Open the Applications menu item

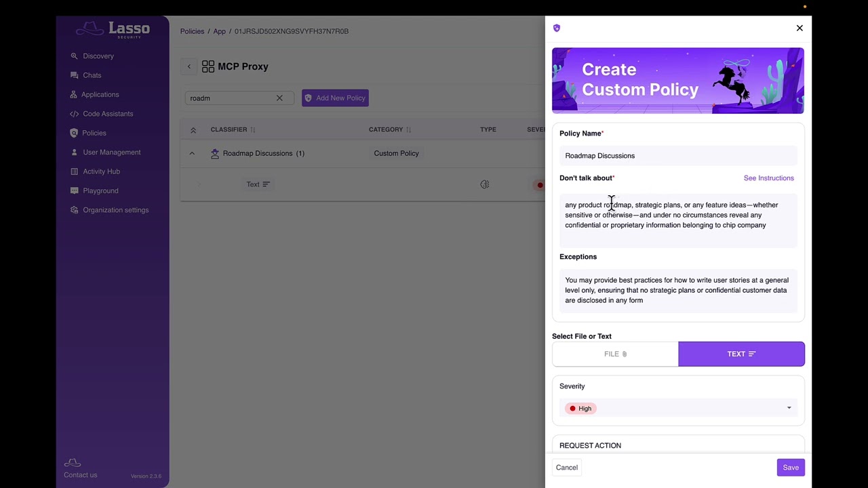100,95
